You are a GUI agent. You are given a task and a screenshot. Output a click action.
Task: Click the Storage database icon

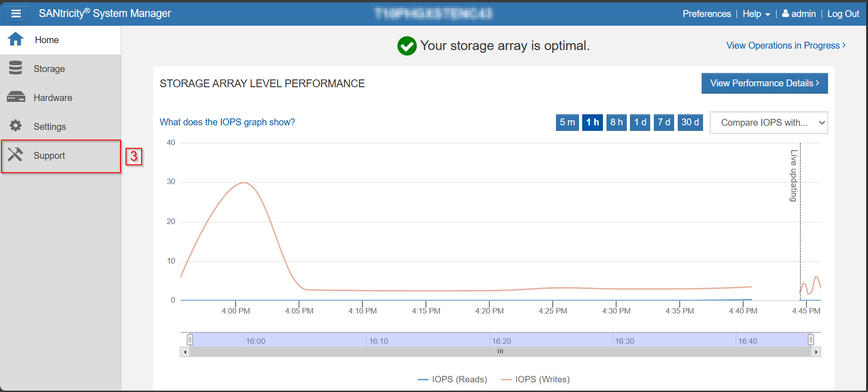[16, 68]
